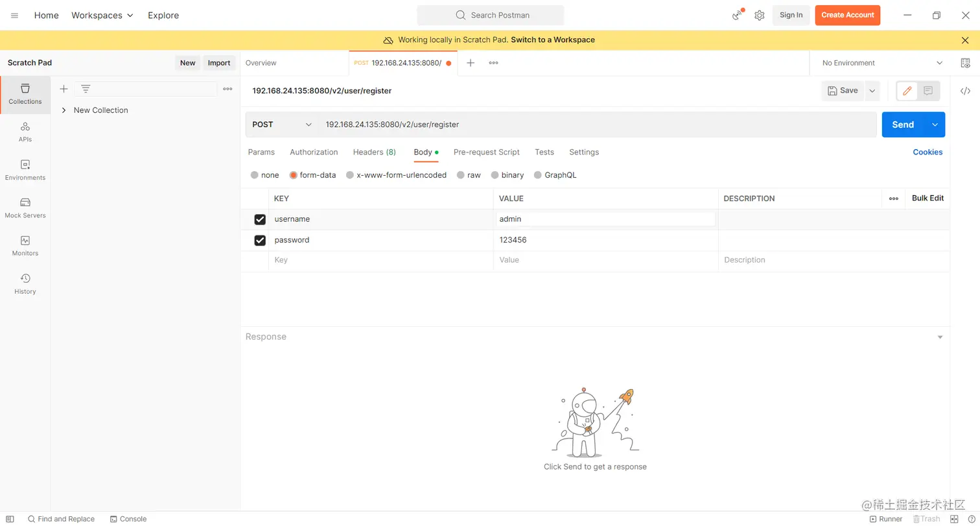Click the Import button

pos(219,63)
